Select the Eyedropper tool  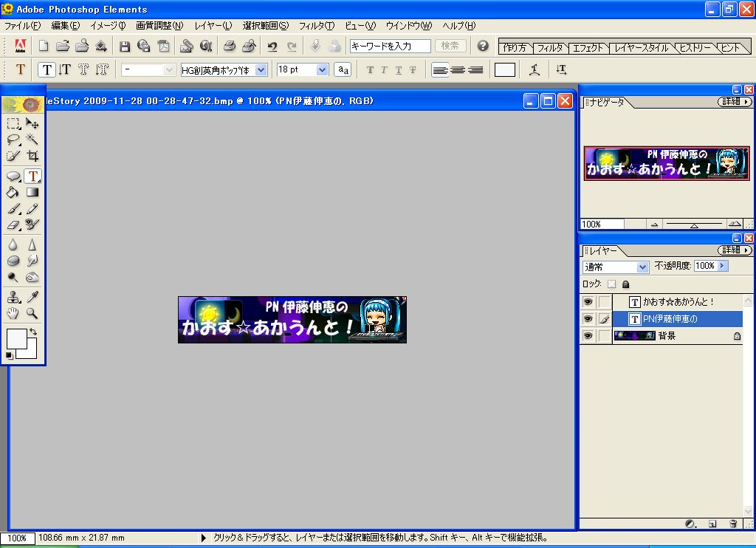[32, 297]
